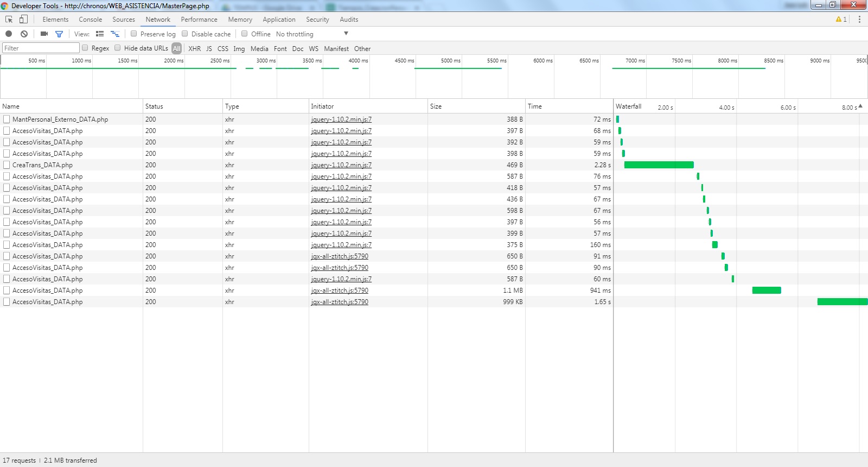Click the capture screenshots camera icon
The image size is (868, 467).
[44, 34]
